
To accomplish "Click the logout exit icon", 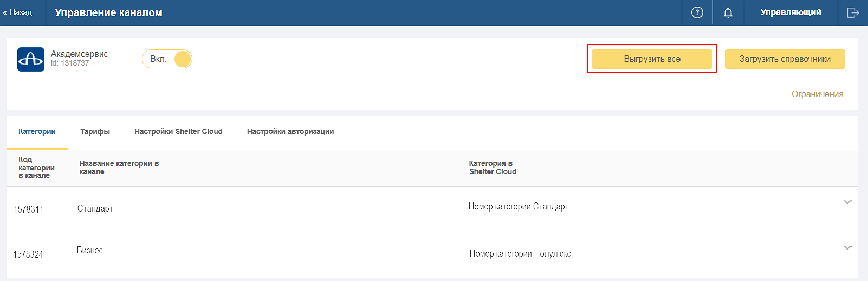I will click(x=853, y=12).
